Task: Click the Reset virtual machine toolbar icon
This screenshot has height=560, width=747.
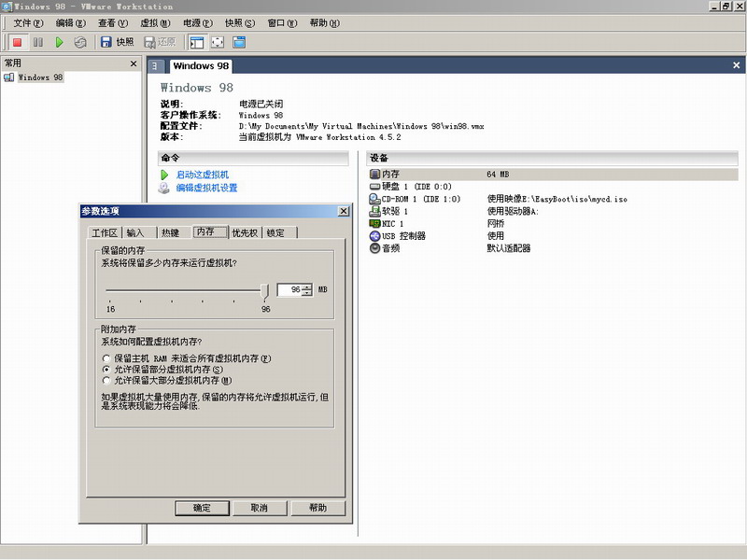Action: pyautogui.click(x=80, y=42)
